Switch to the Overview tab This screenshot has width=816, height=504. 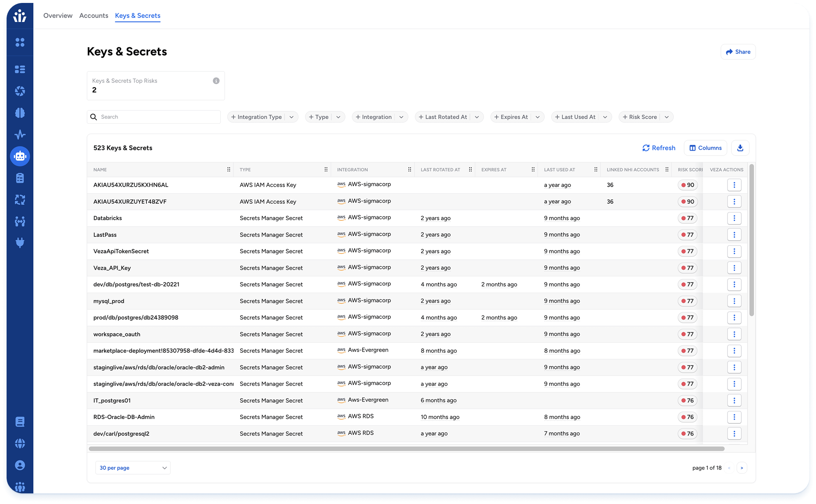coord(58,15)
